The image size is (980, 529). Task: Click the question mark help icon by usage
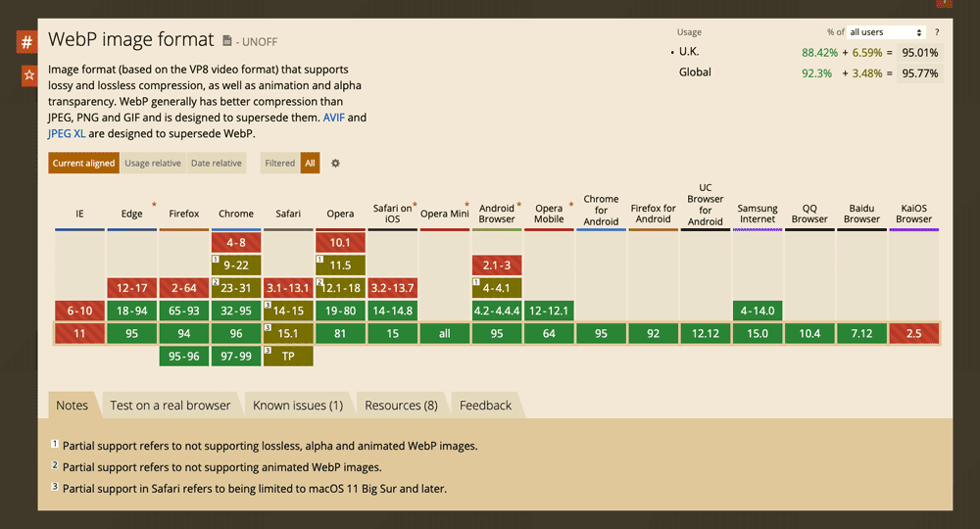click(937, 32)
